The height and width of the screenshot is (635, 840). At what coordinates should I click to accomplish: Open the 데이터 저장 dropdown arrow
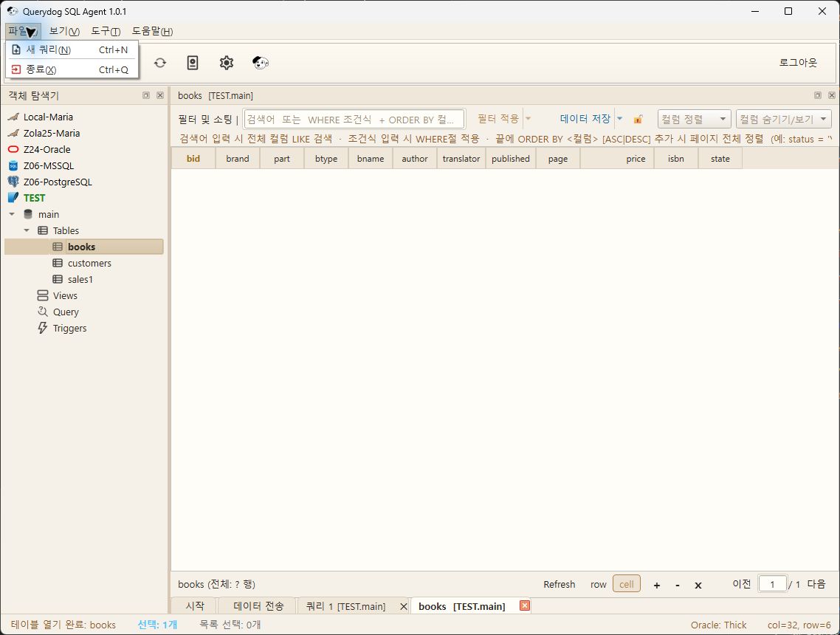620,118
